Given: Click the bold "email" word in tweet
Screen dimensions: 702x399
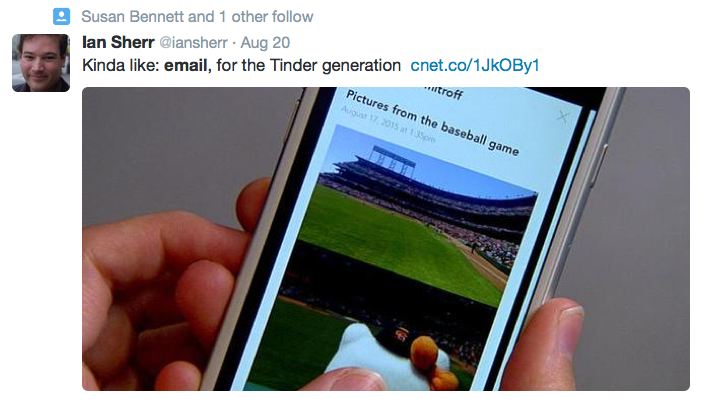Looking at the screenshot, I should click(x=185, y=65).
